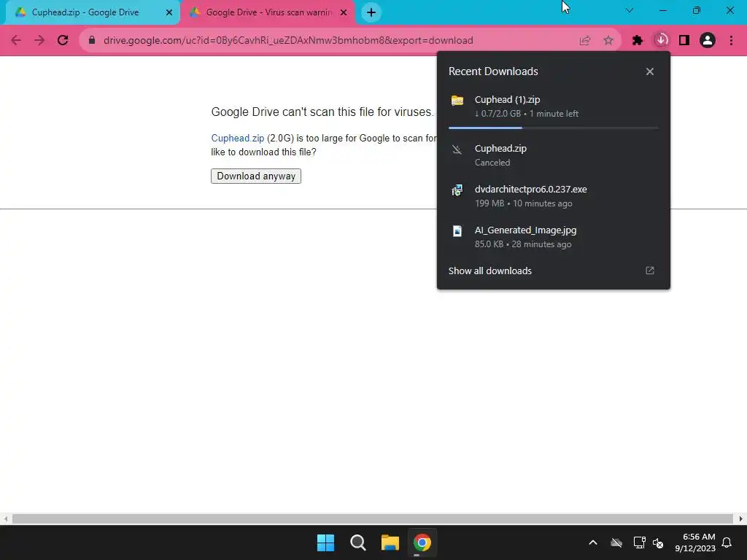Screen dimensions: 747x560
Task: Click the Cuphead (1).zip folder icon
Action: pyautogui.click(x=457, y=101)
